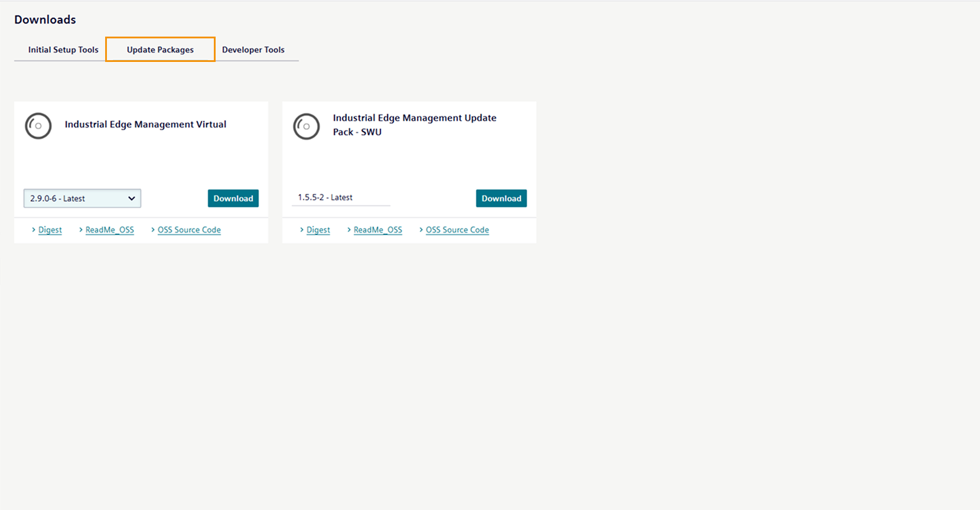
Task: Click the Update Pack - SWU disc icon
Action: point(307,126)
